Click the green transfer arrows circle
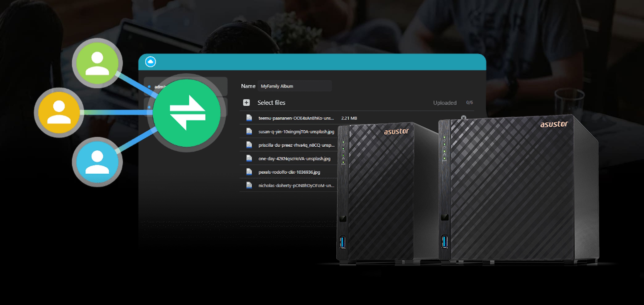 pyautogui.click(x=187, y=113)
